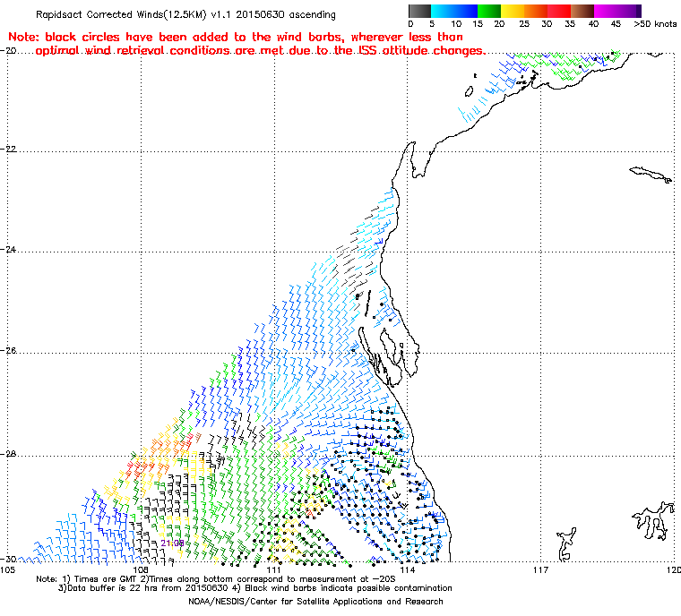Click the '-22' latitude axis label
Viewport: 681px width, 616px height.
coord(8,149)
